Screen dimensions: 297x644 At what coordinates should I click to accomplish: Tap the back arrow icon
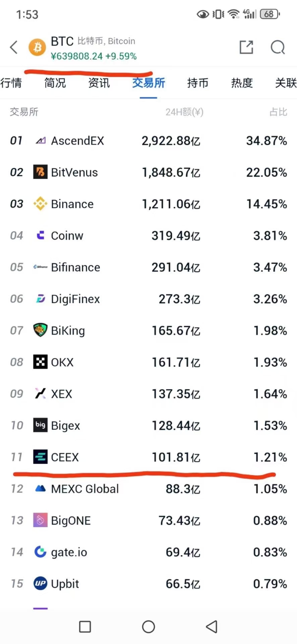(14, 47)
